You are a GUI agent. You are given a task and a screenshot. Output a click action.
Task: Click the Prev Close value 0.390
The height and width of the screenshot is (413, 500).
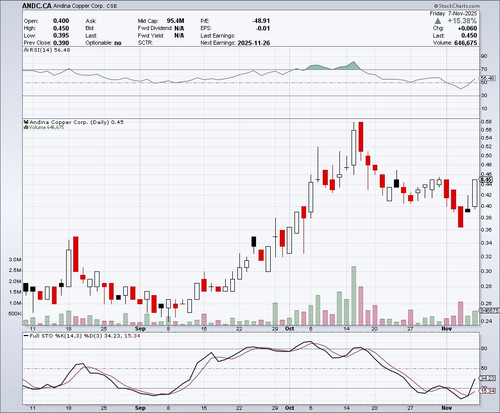(61, 43)
